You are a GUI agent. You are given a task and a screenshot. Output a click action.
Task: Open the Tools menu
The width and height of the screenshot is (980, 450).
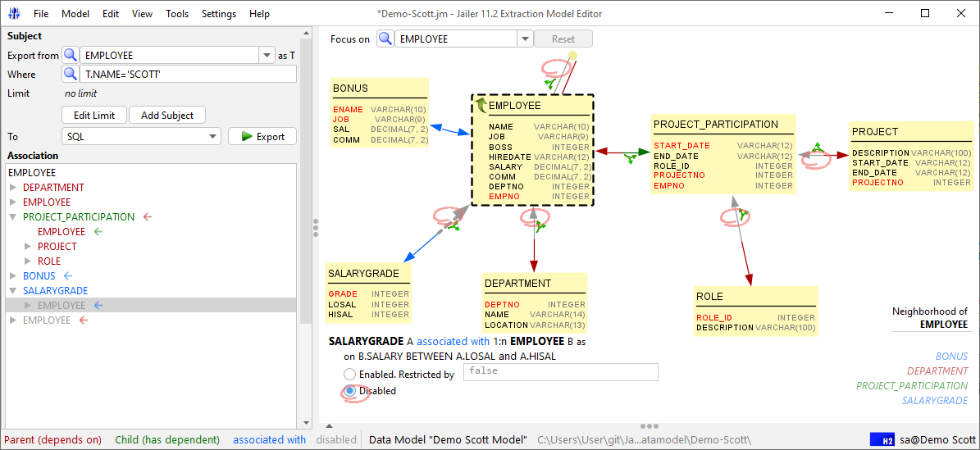[x=177, y=13]
